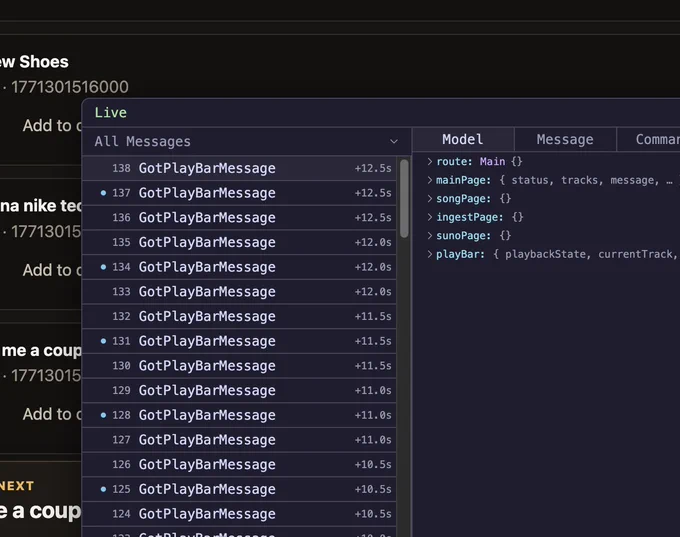The width and height of the screenshot is (680, 537).
Task: Open the partially visible Commands tab
Action: coord(649,139)
